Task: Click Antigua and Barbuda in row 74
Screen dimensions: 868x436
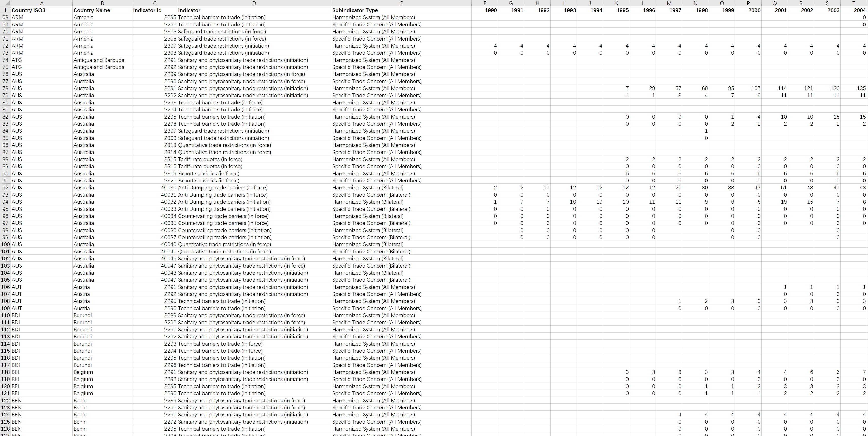Action: [x=99, y=60]
